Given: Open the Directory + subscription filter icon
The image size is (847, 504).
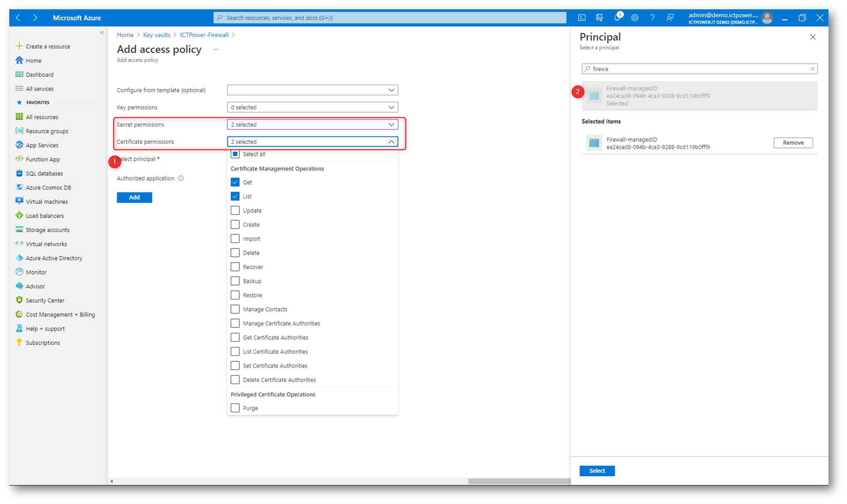Looking at the screenshot, I should click(599, 18).
